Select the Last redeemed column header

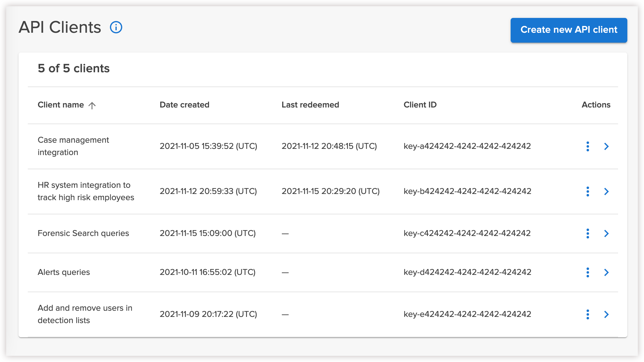click(x=310, y=105)
